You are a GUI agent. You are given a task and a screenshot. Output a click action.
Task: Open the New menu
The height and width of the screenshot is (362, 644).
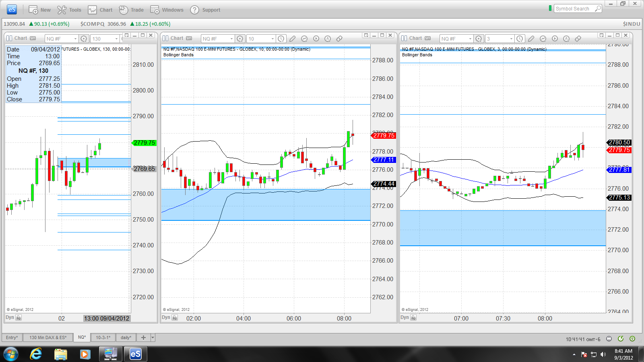[x=39, y=10]
